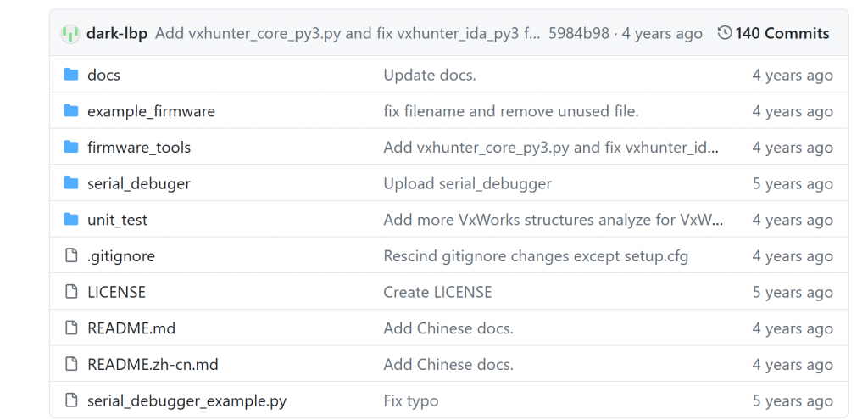
Task: Open the README.zh-cn.md file
Action: tap(153, 365)
